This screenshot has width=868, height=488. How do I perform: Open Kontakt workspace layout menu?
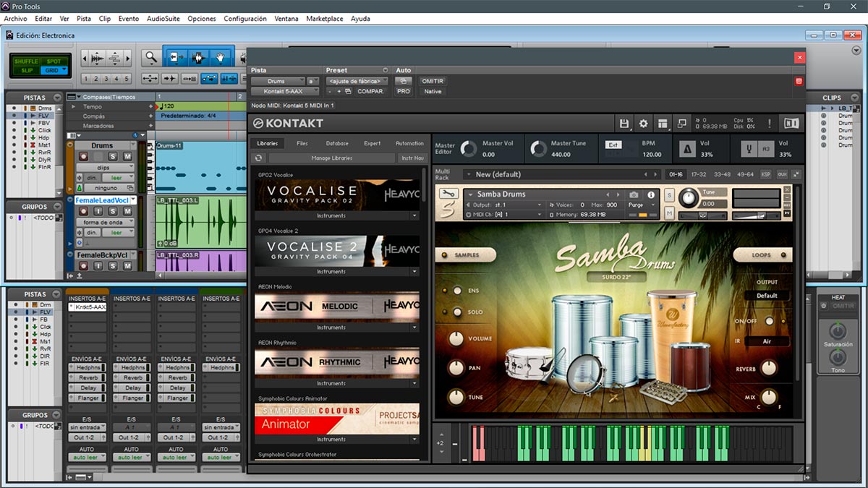(x=662, y=124)
